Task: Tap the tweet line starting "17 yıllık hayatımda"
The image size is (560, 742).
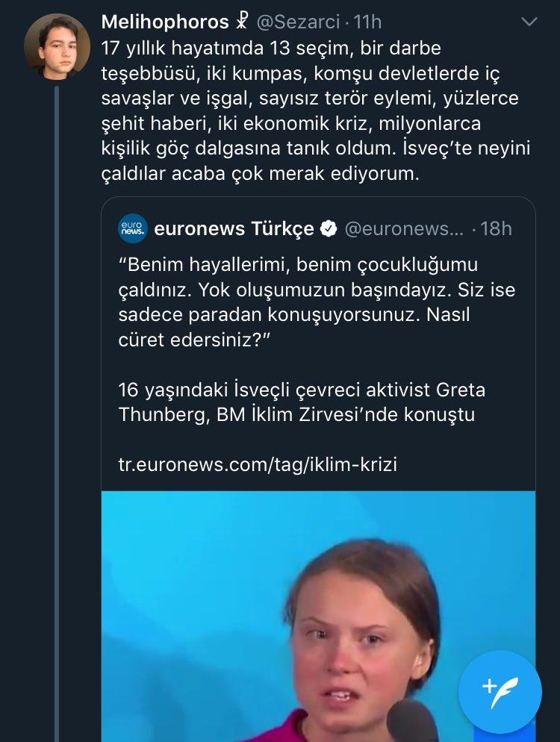Action: [x=271, y=48]
